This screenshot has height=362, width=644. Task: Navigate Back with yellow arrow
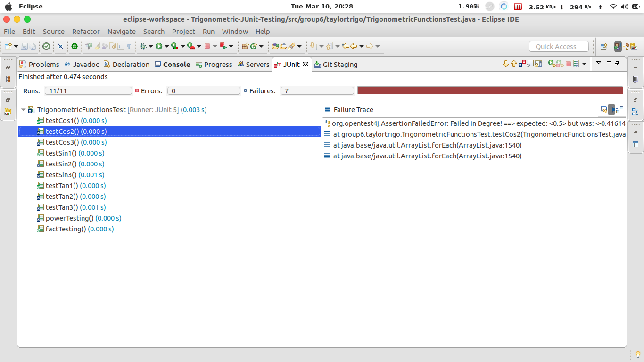[353, 46]
